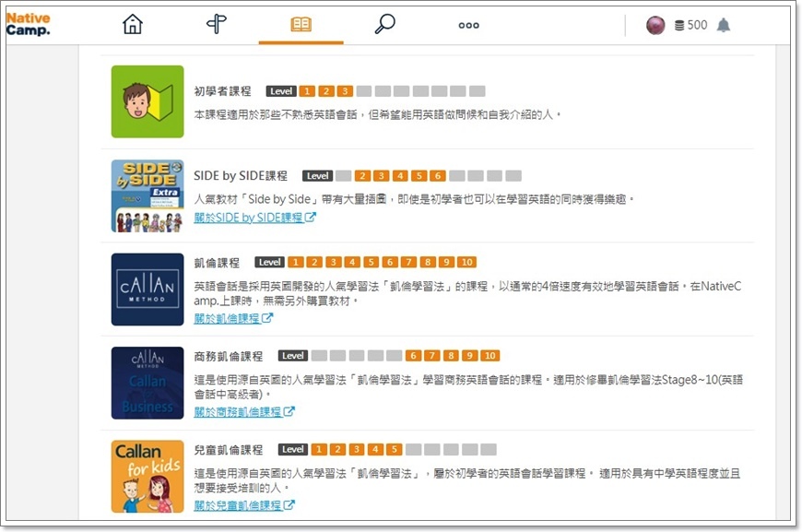Click level 10 badge of 商務凱倫課程
The image size is (802, 532).
pos(489,356)
